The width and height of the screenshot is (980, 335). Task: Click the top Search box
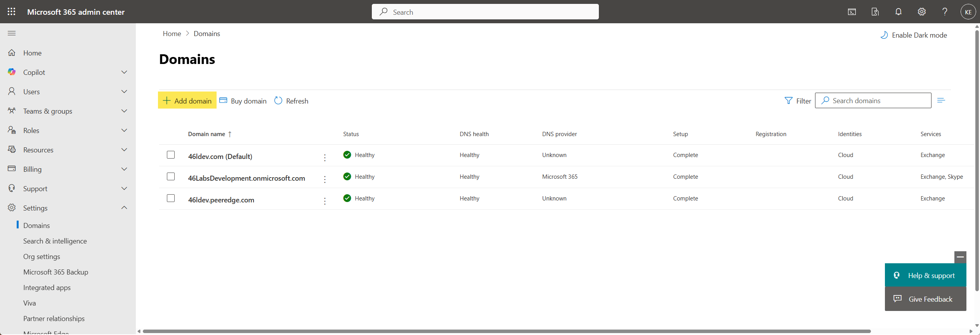point(485,12)
